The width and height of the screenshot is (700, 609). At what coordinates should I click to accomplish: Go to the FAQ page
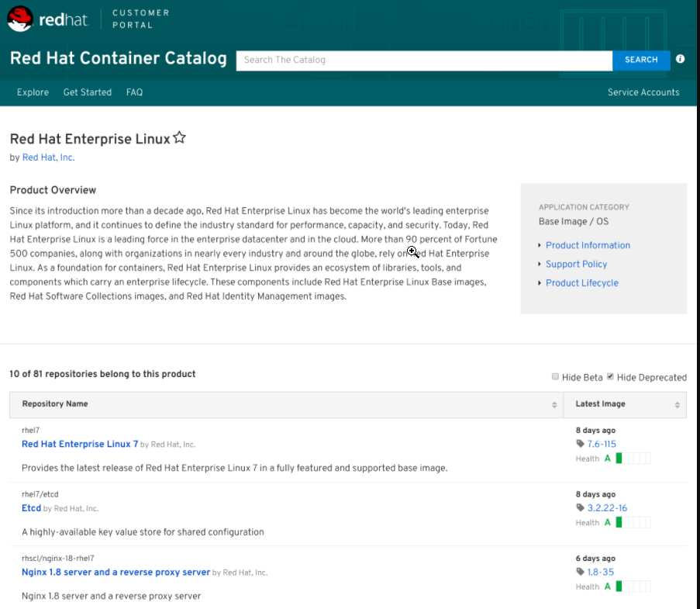point(134,92)
